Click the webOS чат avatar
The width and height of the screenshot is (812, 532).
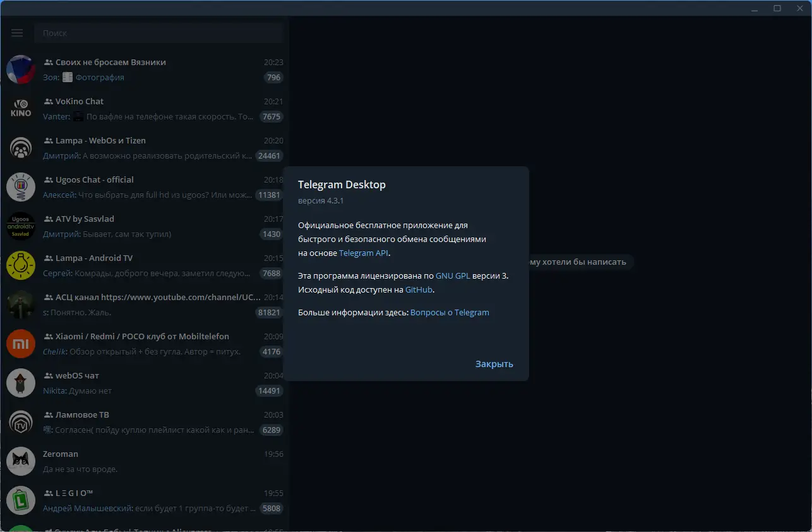tap(20, 383)
